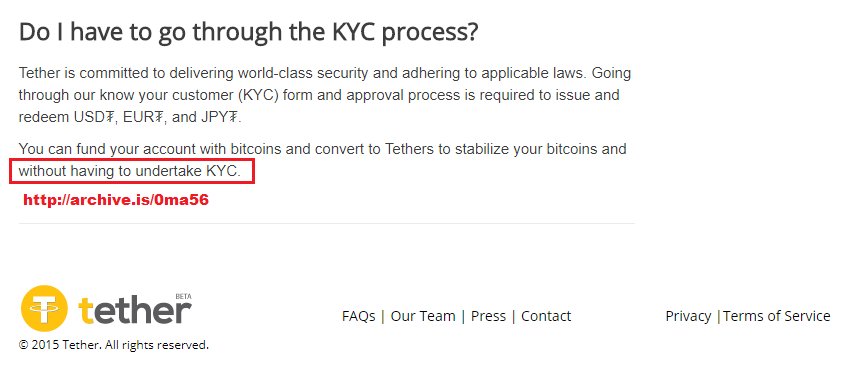Open the Contact footer link

click(x=546, y=316)
